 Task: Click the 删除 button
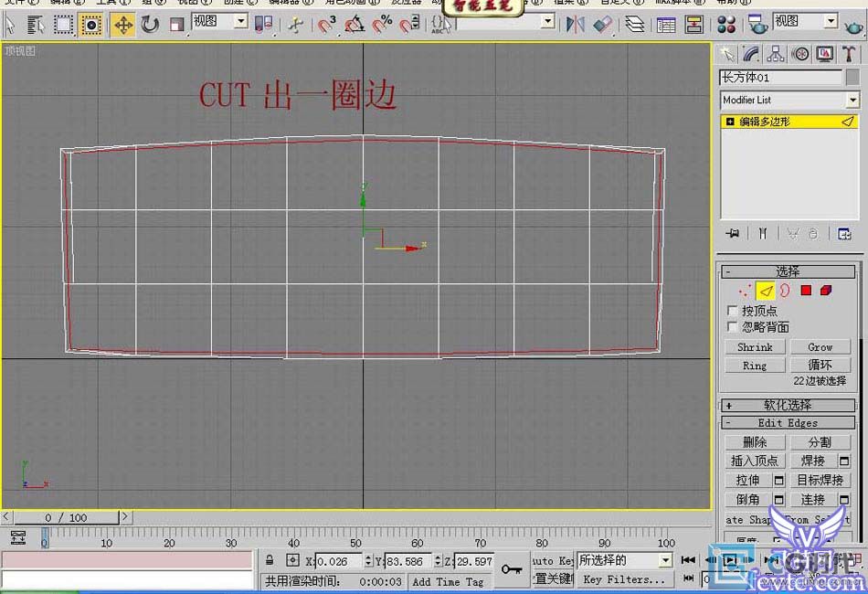pos(755,442)
